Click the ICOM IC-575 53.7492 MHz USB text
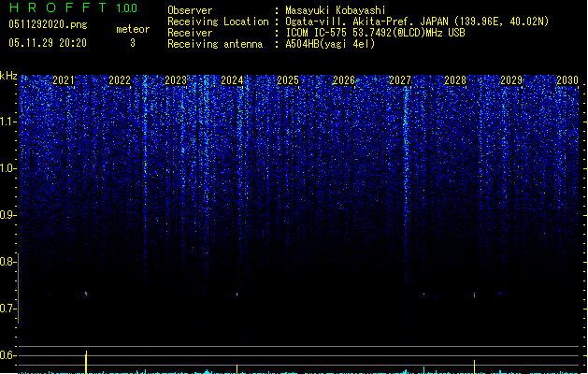The height and width of the screenshot is (374, 588). coord(376,33)
